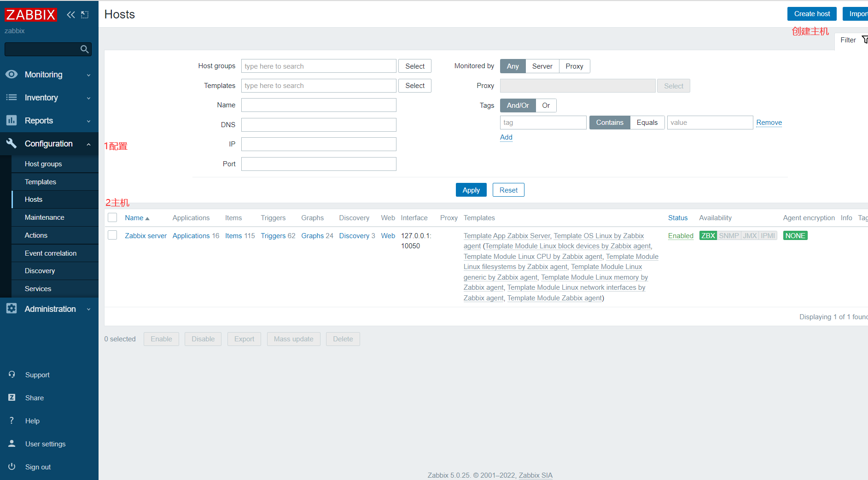Toggle sidebar hide icon next to logo

(85, 15)
